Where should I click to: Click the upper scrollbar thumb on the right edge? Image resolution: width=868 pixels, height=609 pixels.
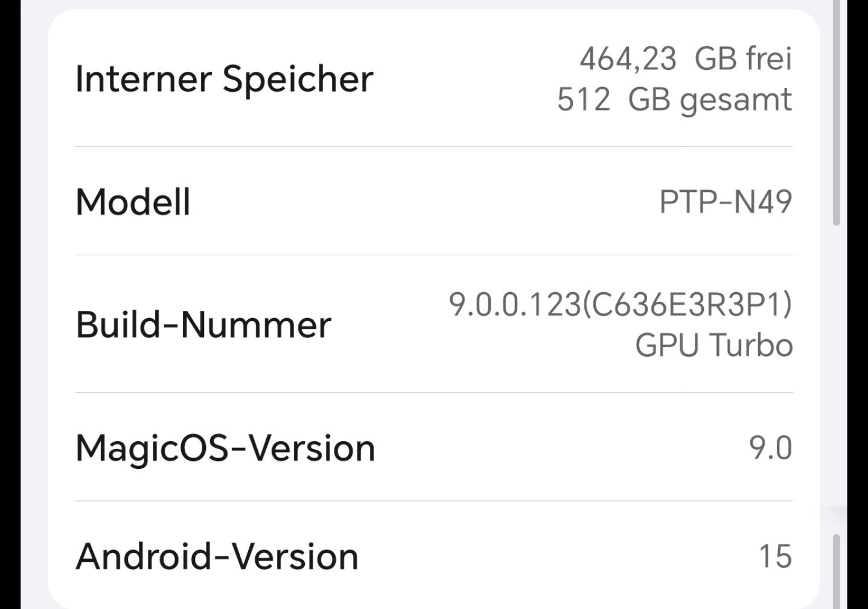pyautogui.click(x=836, y=115)
